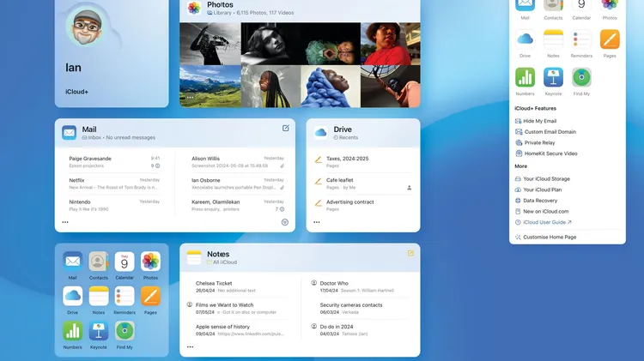Launch Drive from the app launcher panel
644x361 pixels.
coord(525,39)
